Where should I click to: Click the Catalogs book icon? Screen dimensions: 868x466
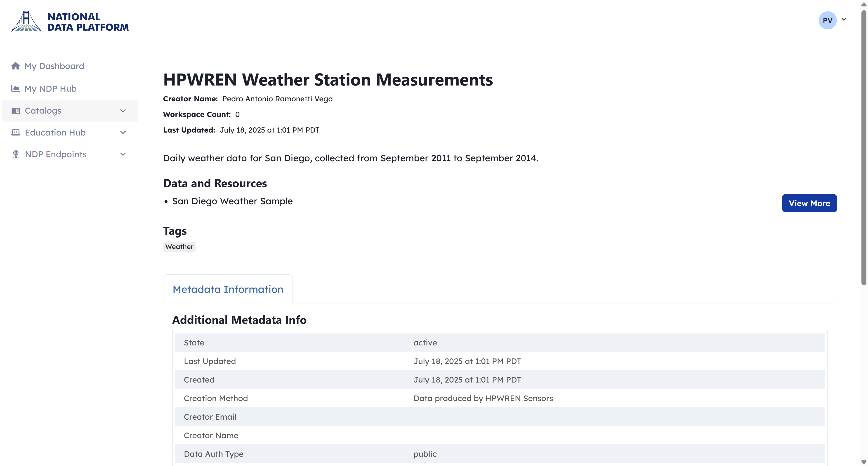(16, 111)
